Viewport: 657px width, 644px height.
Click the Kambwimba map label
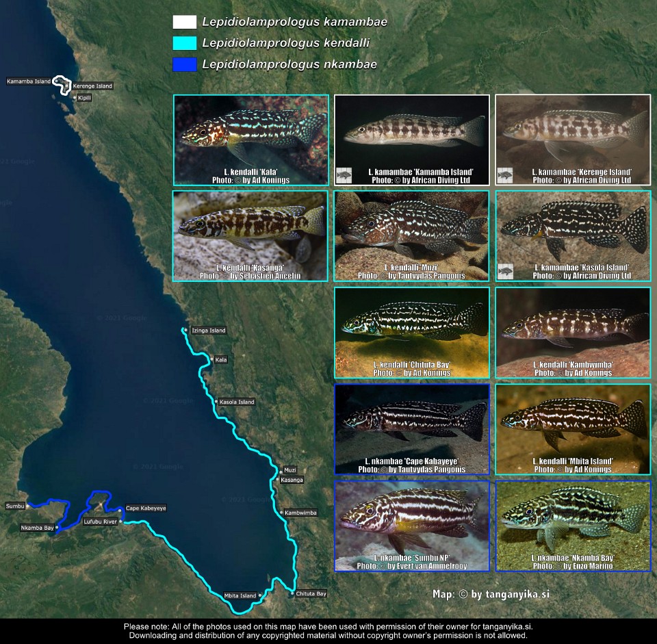300,513
